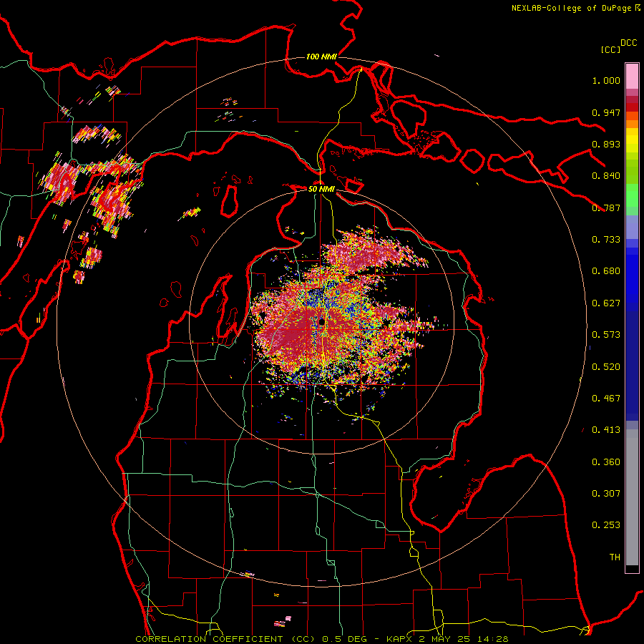Click the TH label on the color scale
The width and height of the screenshot is (644, 644).
click(x=615, y=557)
